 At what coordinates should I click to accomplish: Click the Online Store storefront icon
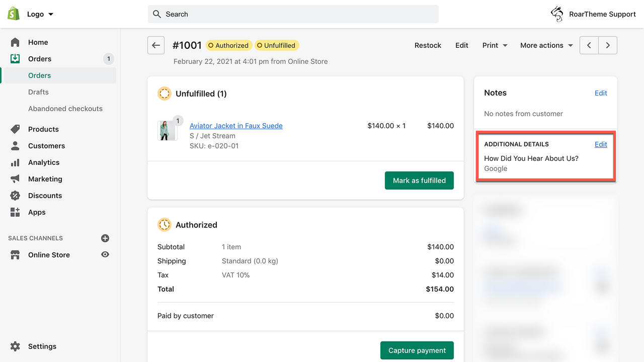coord(15,255)
